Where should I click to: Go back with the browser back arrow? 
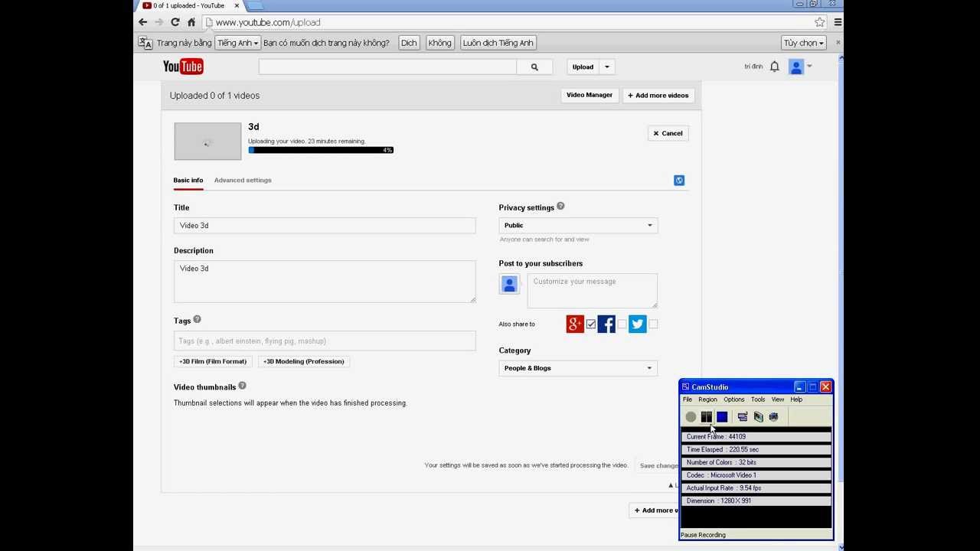[x=142, y=22]
